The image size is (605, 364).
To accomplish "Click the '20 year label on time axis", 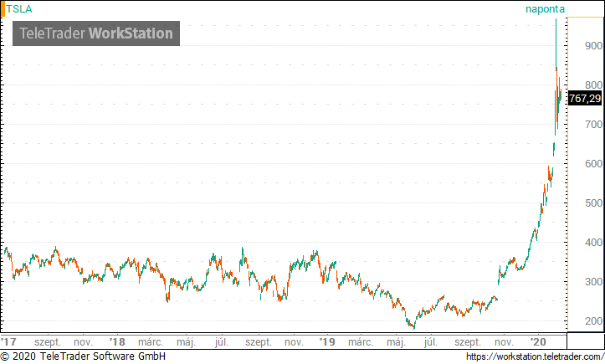I will (538, 342).
